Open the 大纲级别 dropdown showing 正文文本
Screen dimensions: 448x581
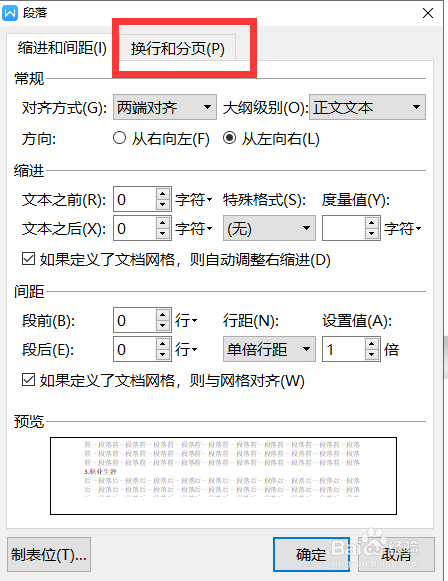point(367,107)
